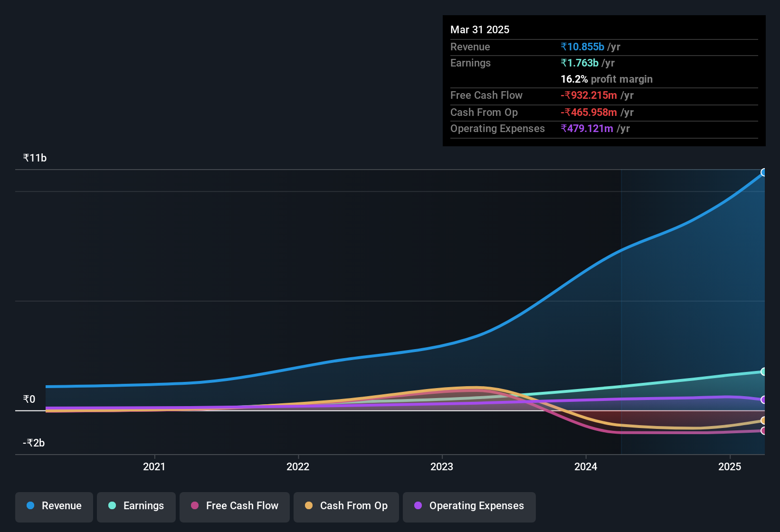Click the Revenue end data point marker
This screenshot has width=780, height=532.
point(764,172)
